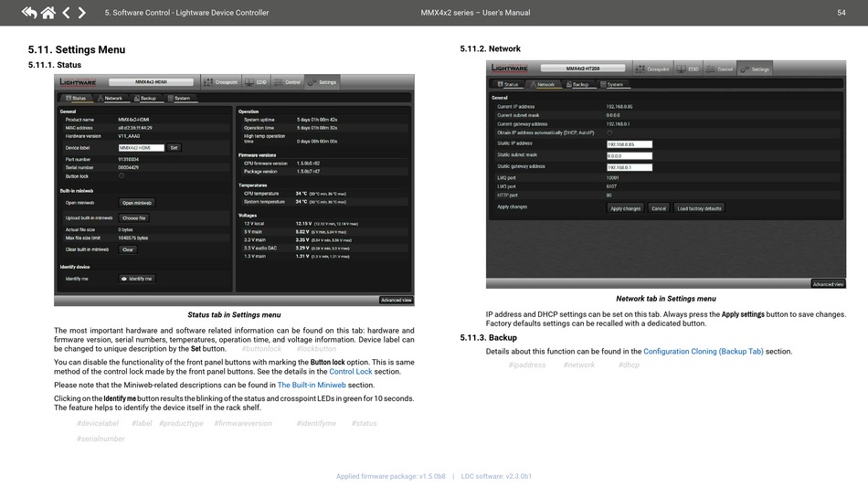Click the Load factory defaults button
Screen dimensions: 868x487
699,208
